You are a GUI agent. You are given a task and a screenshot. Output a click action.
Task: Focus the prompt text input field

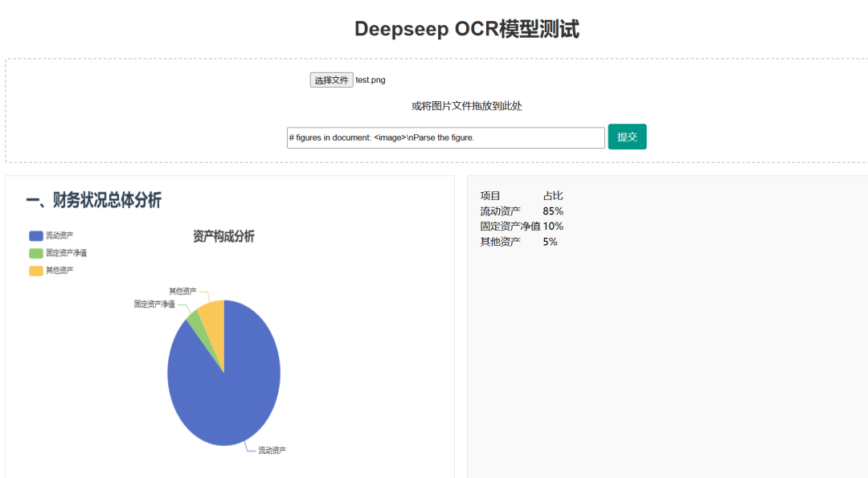[445, 138]
